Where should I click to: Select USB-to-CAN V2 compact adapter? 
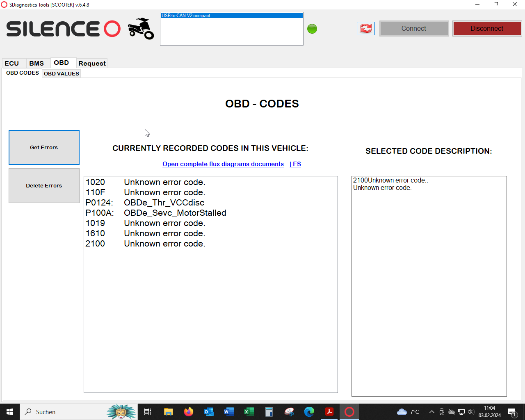(231, 16)
